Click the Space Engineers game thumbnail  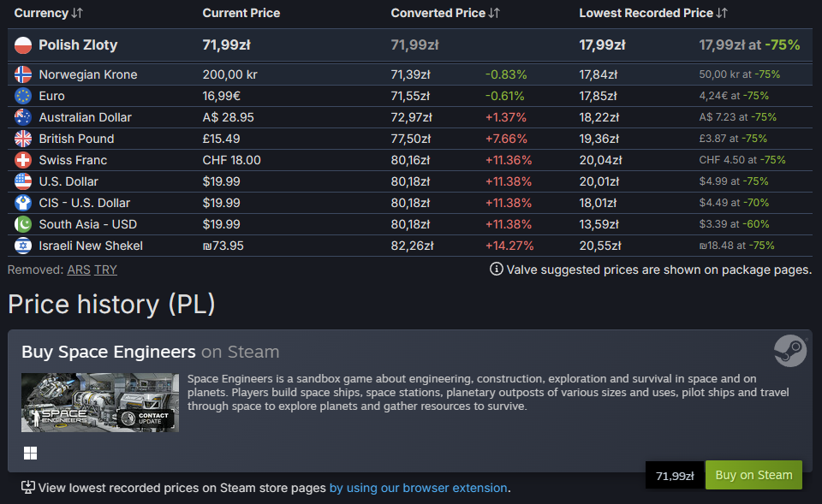point(100,402)
